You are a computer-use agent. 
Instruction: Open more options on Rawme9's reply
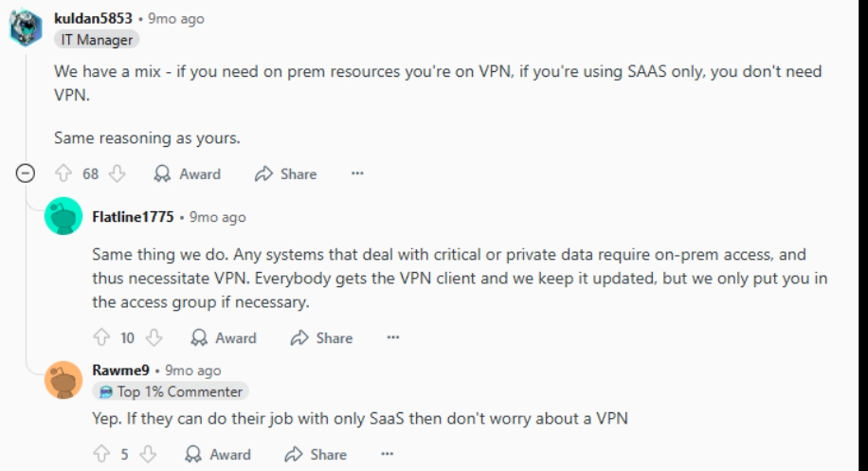coord(387,454)
